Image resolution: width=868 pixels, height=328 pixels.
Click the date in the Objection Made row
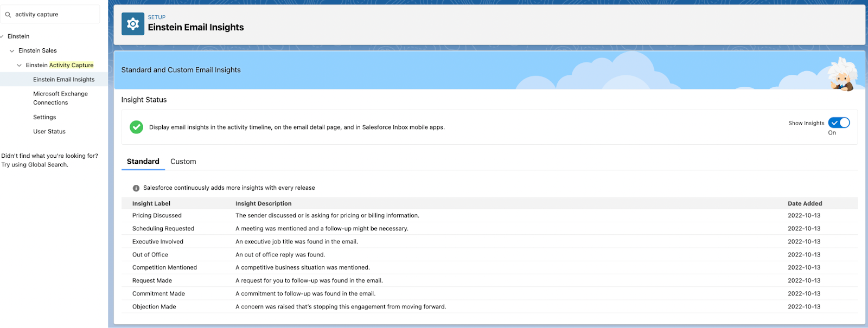coord(804,307)
